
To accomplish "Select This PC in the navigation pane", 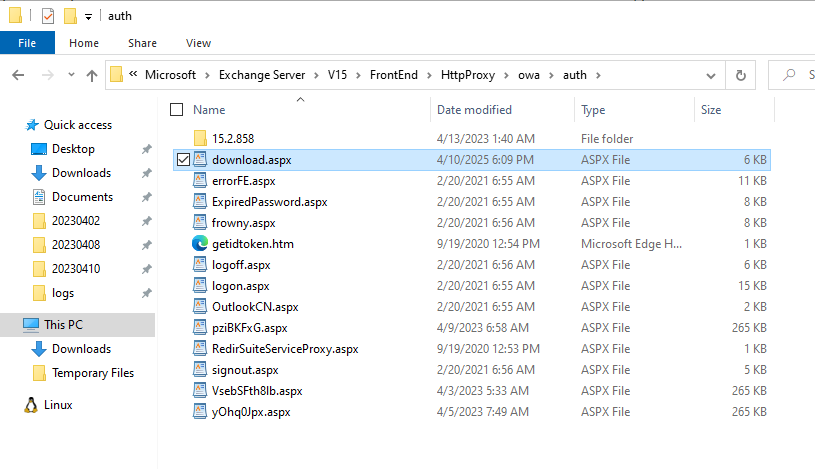I will tap(77, 324).
